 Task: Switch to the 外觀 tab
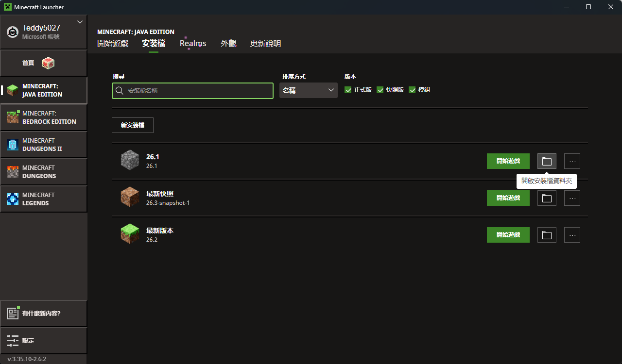coord(228,43)
